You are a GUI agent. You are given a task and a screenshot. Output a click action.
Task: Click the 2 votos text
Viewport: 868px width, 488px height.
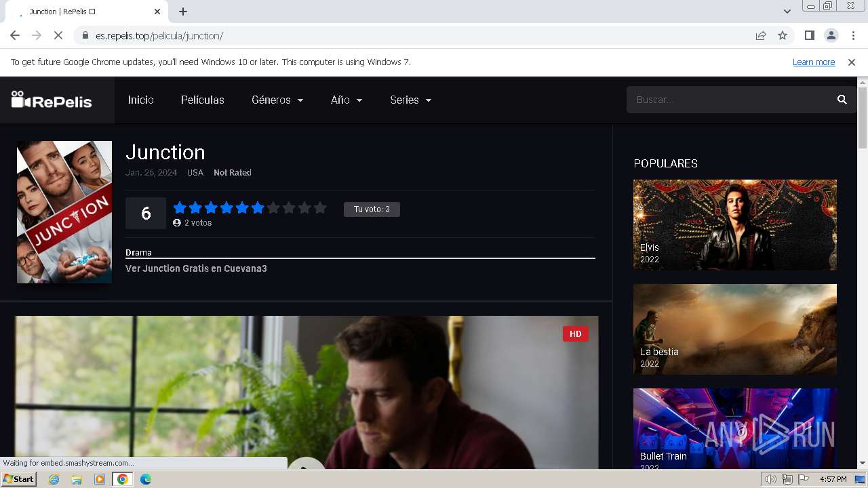pyautogui.click(x=198, y=222)
